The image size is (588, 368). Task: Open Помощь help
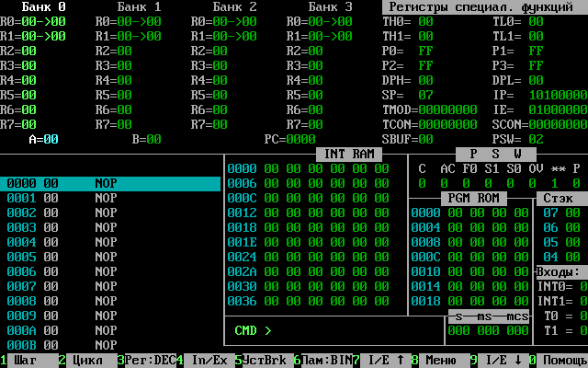(x=561, y=361)
